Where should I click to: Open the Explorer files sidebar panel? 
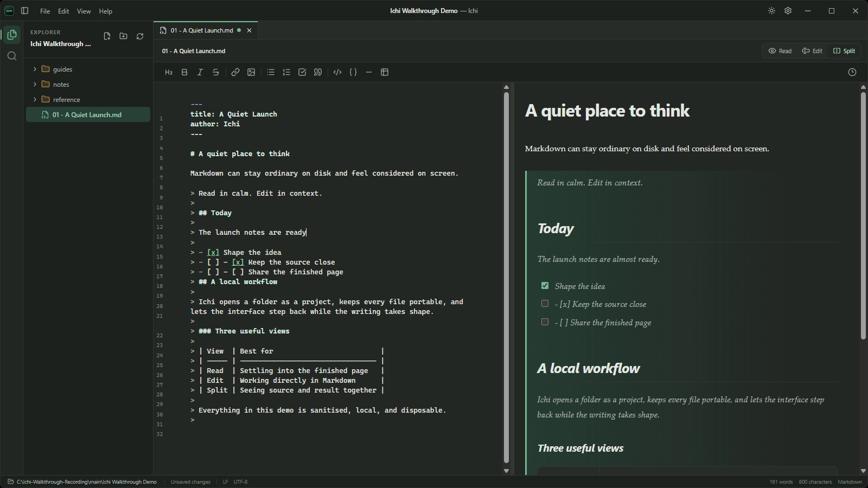point(12,35)
